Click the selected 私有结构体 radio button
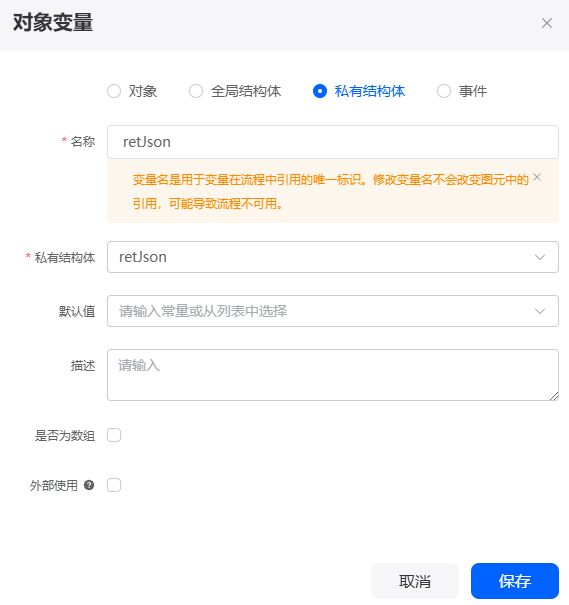The height and width of the screenshot is (605, 569). coord(320,91)
